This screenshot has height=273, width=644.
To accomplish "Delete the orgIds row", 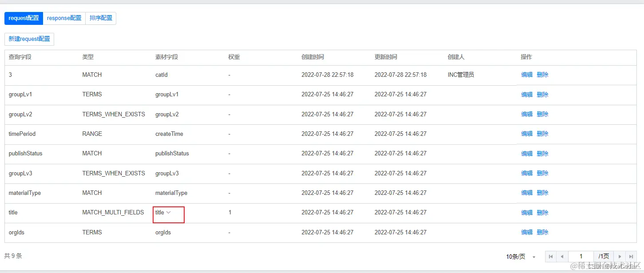I will tap(543, 232).
